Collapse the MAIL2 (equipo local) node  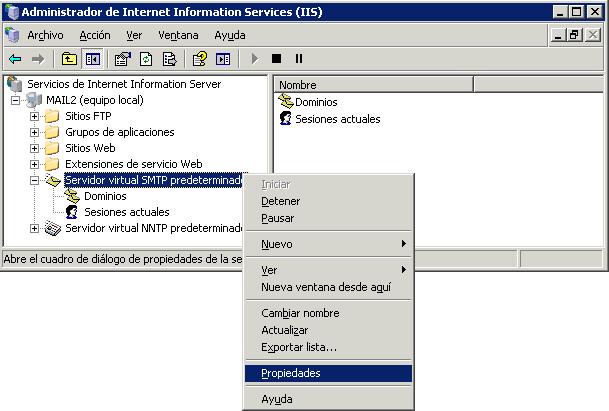(16, 101)
